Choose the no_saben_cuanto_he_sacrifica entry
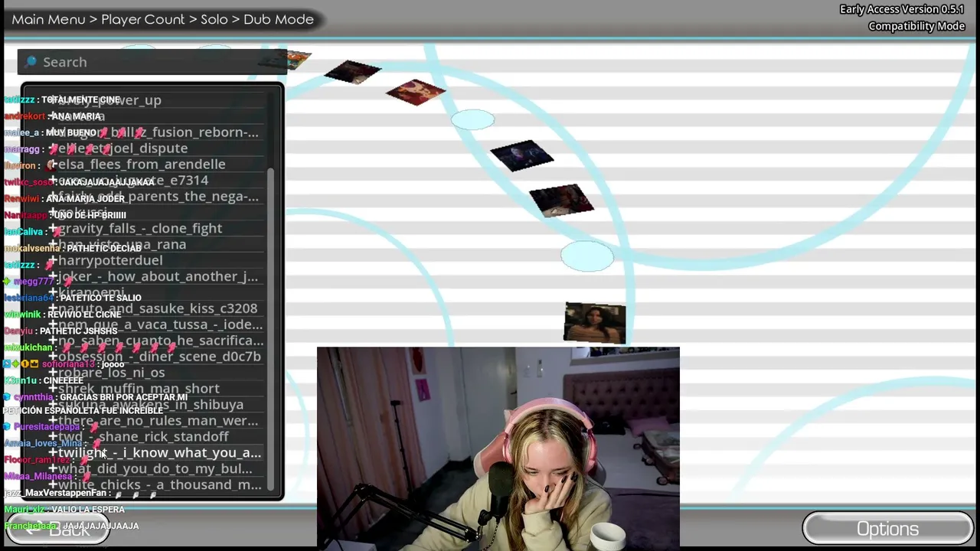Viewport: 980px width, 551px height. click(155, 341)
